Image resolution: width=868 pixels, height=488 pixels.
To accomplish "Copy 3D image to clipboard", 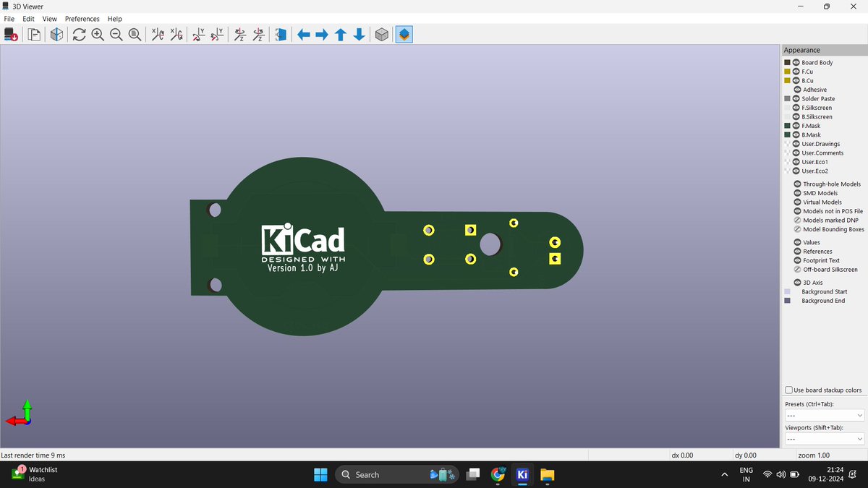I will [x=33, y=34].
